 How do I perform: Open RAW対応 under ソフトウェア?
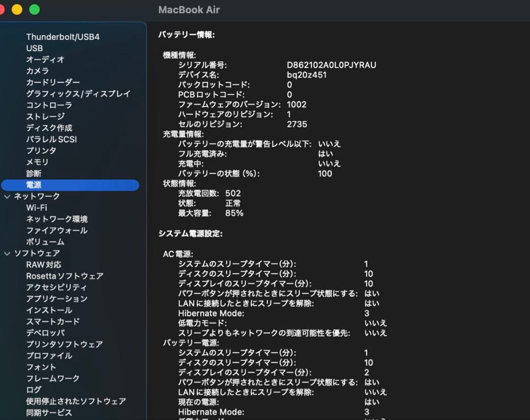point(44,264)
